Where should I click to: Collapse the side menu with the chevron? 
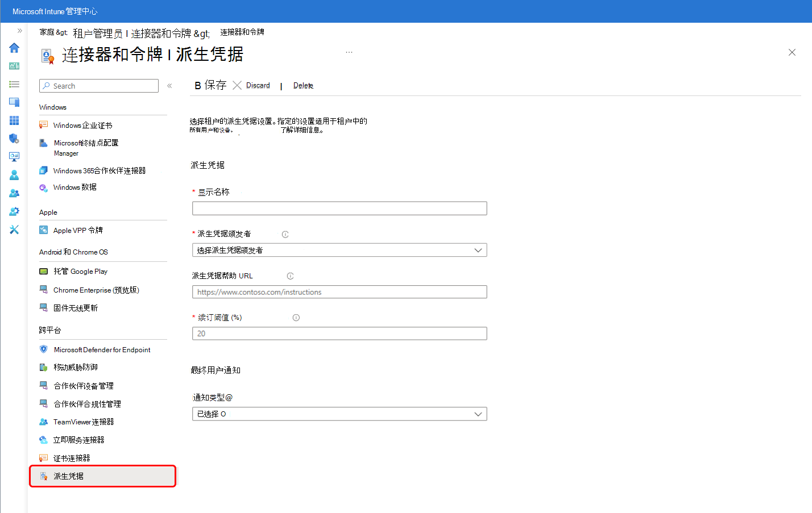(169, 86)
